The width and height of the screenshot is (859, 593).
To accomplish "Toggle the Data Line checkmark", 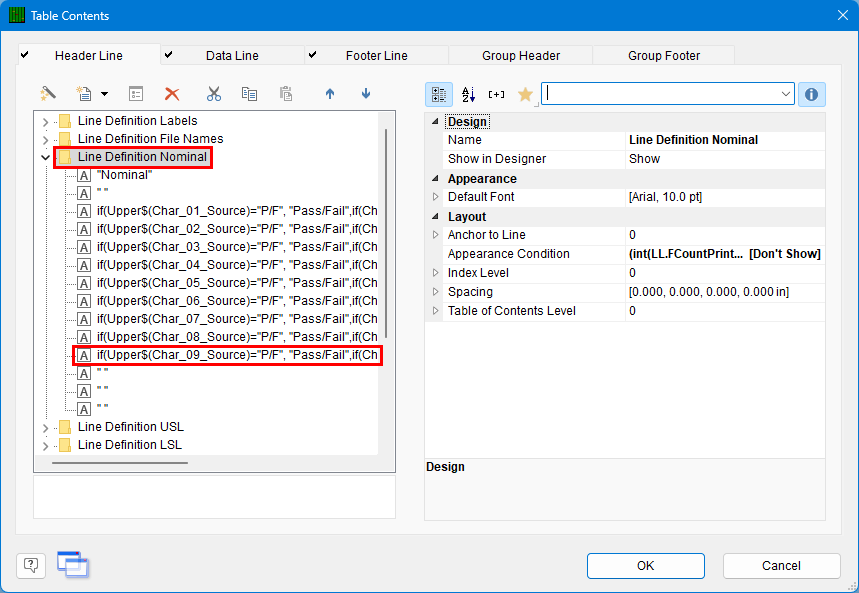I will coord(169,55).
